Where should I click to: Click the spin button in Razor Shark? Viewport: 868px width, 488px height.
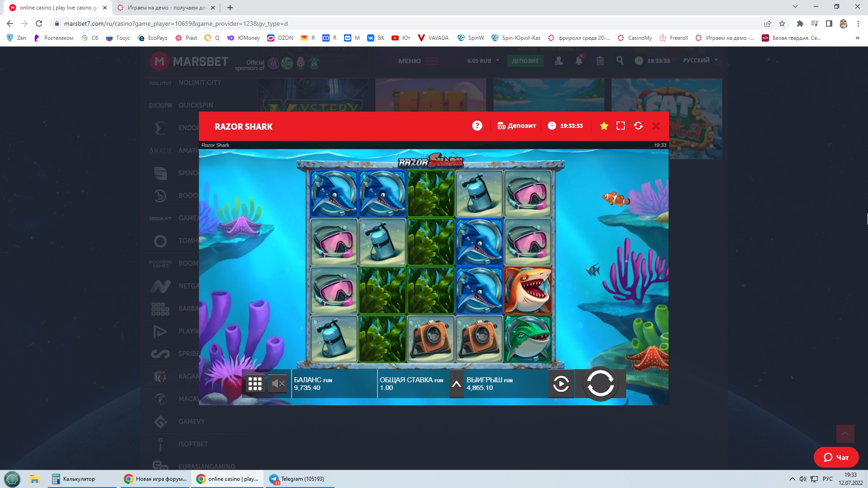[600, 384]
